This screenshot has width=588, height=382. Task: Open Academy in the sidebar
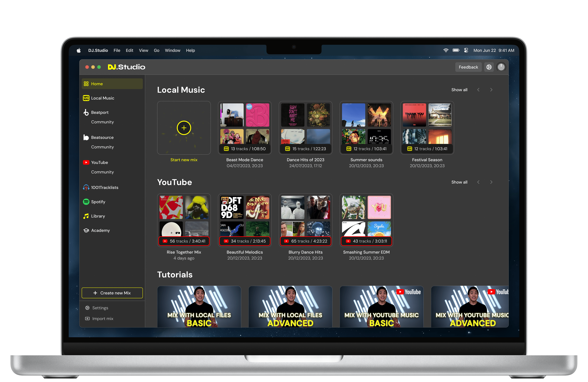112,230
